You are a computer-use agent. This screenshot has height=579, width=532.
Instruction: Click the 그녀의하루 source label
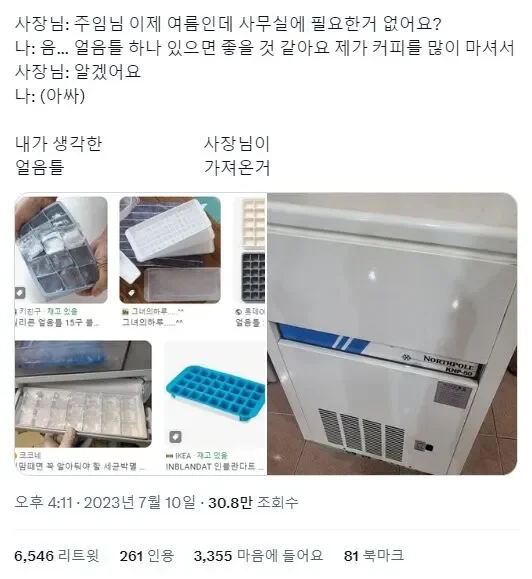tap(152, 311)
